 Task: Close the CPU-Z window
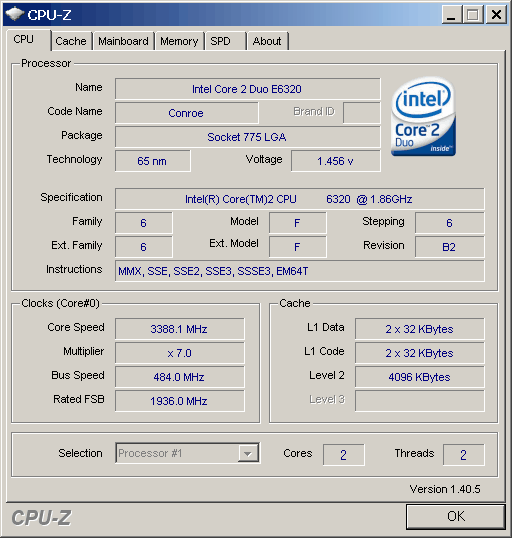point(496,15)
